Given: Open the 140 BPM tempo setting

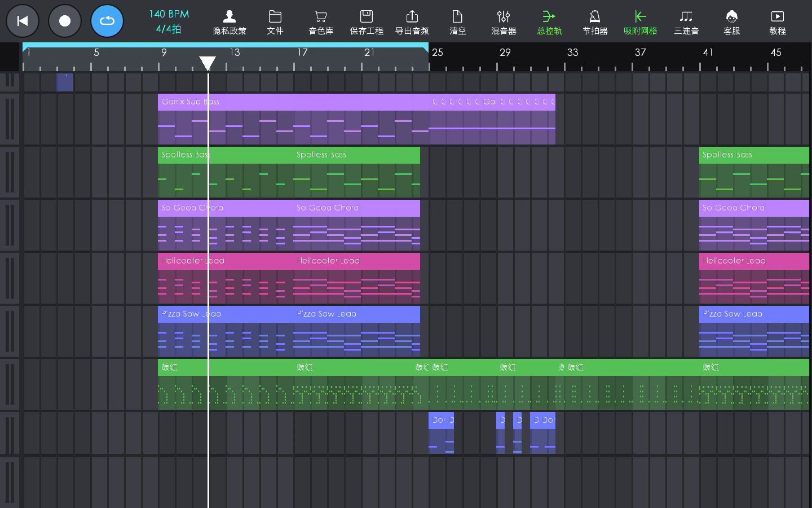Looking at the screenshot, I should [169, 14].
